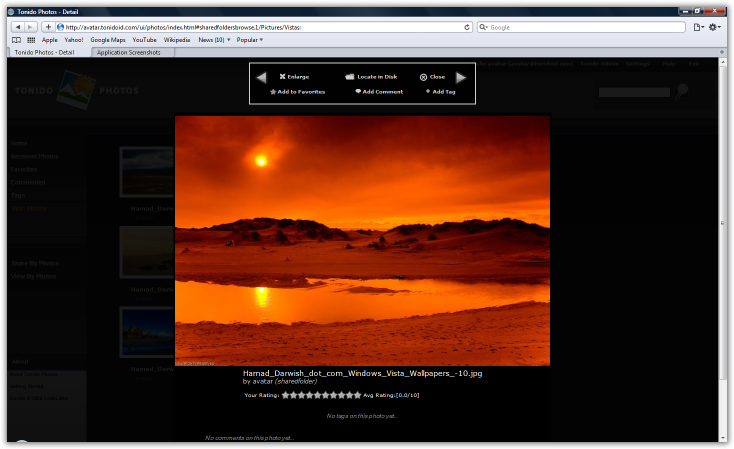Click the Google Maps bookmark

[x=108, y=40]
